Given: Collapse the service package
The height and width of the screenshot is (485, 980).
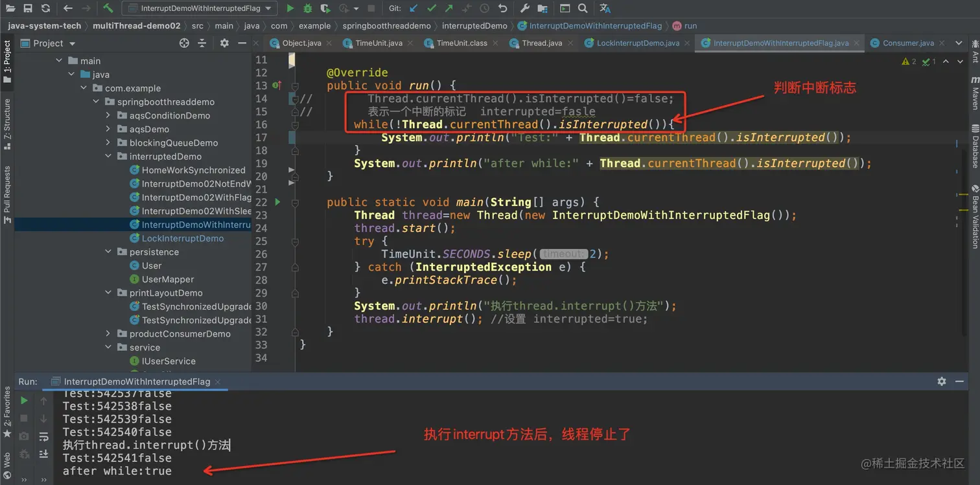Looking at the screenshot, I should pos(108,347).
